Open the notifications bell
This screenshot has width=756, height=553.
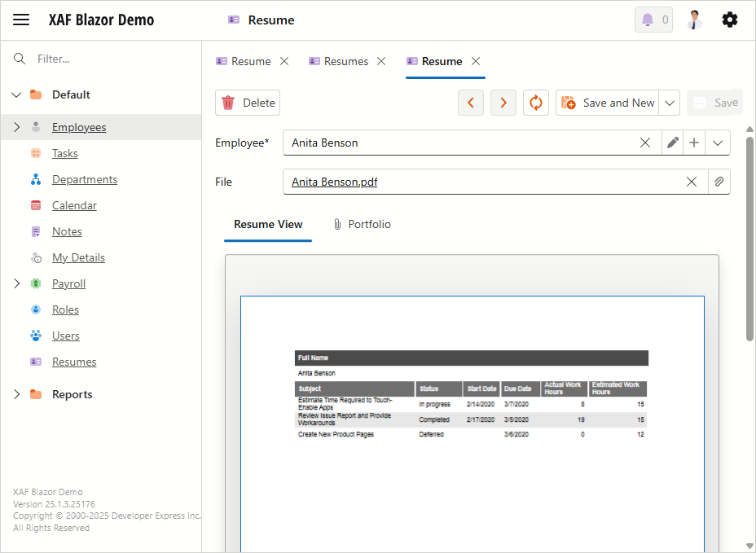point(653,20)
